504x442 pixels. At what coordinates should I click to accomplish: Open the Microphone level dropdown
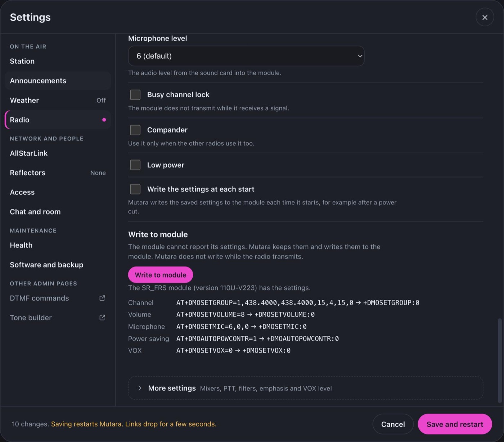point(246,56)
